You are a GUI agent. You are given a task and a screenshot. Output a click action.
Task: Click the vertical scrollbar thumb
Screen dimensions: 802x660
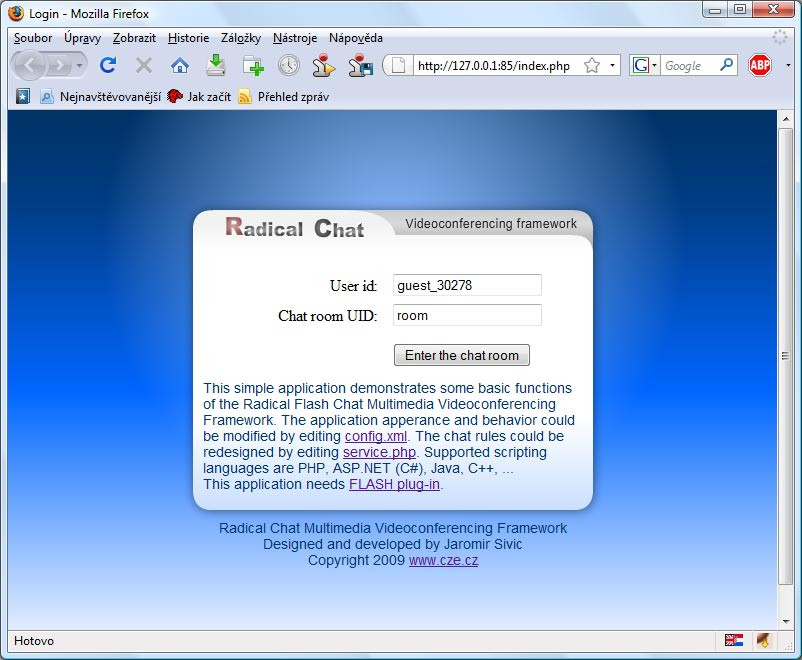tap(786, 356)
